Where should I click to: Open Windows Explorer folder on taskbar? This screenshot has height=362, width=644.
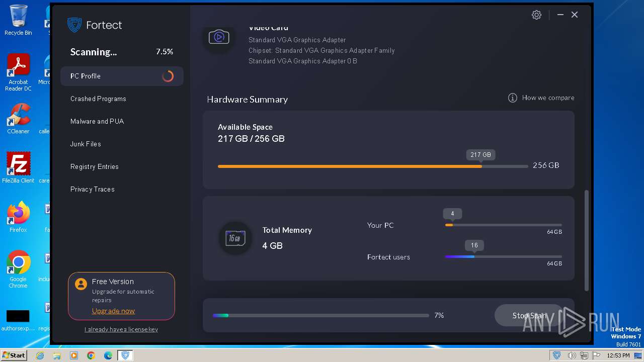57,355
